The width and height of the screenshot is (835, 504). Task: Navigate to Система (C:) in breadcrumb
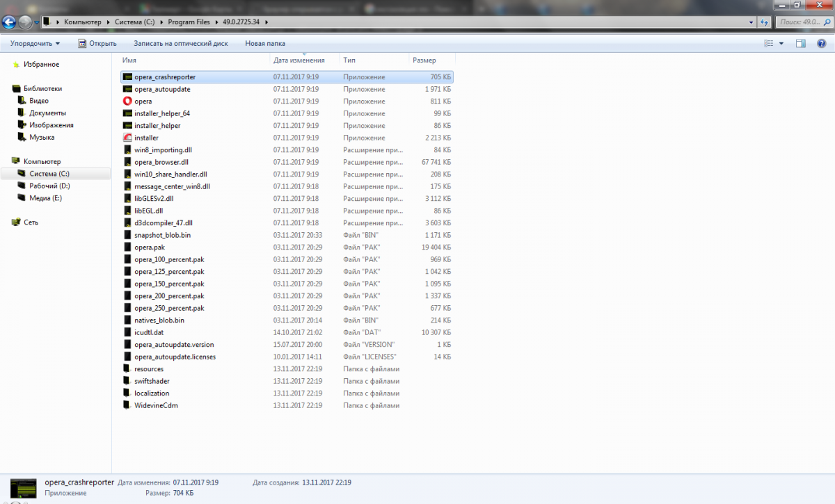click(135, 22)
